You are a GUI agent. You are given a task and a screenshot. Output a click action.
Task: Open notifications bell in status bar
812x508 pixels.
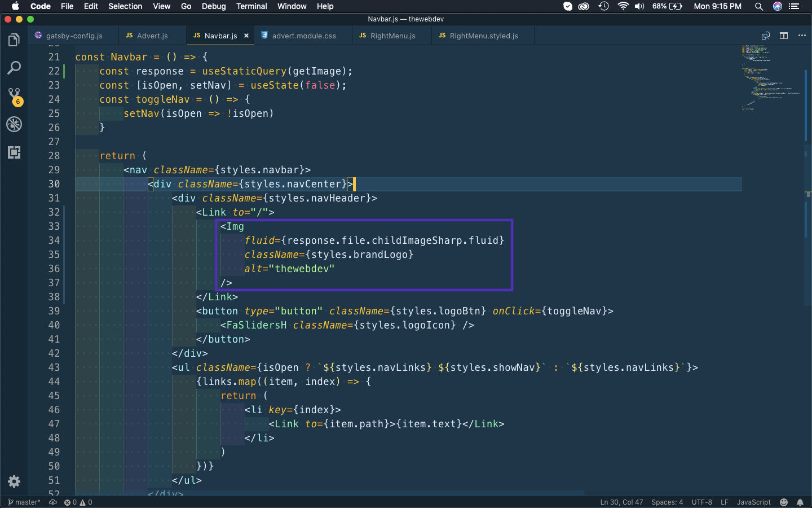(x=800, y=502)
